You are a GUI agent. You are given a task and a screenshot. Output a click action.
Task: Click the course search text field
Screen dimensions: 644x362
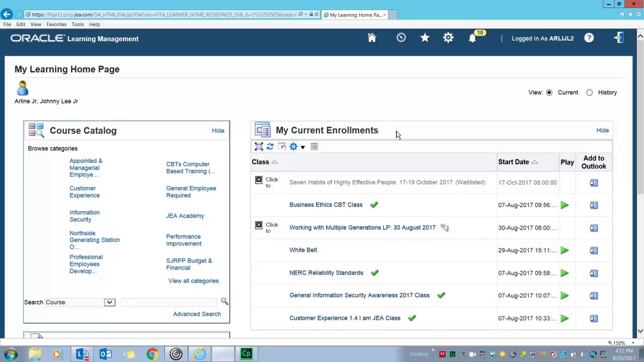click(169, 302)
